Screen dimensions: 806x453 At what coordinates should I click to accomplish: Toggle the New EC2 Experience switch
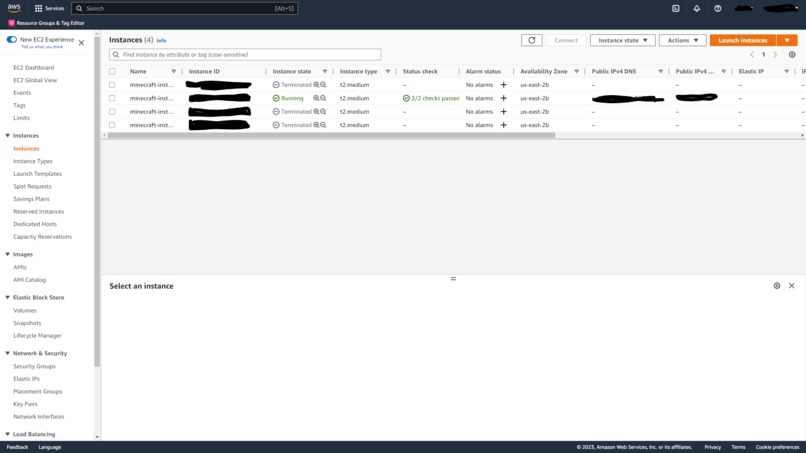tap(11, 40)
